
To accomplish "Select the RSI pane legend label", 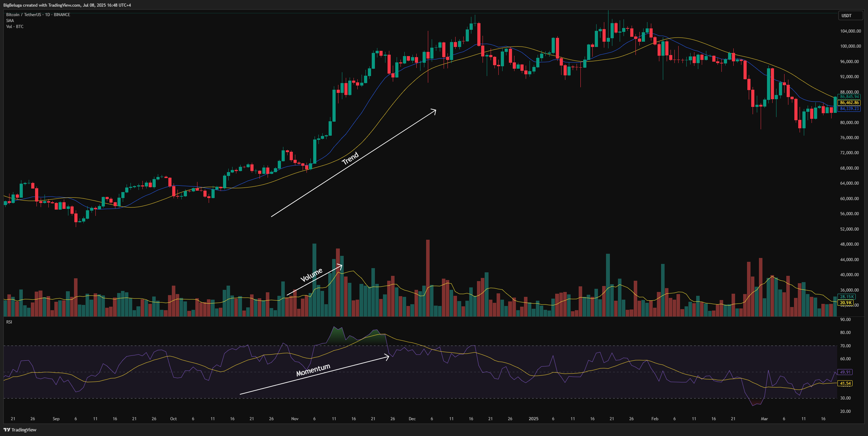I will tap(9, 322).
